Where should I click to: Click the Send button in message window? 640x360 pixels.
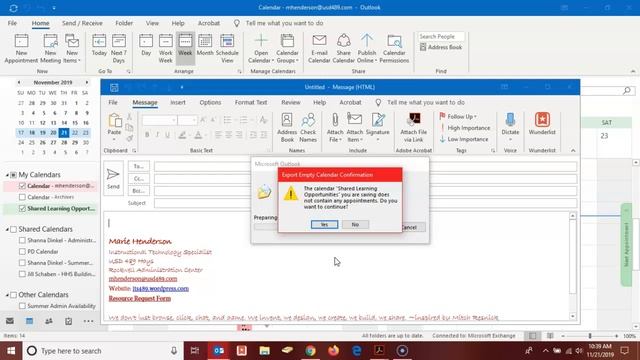113,178
